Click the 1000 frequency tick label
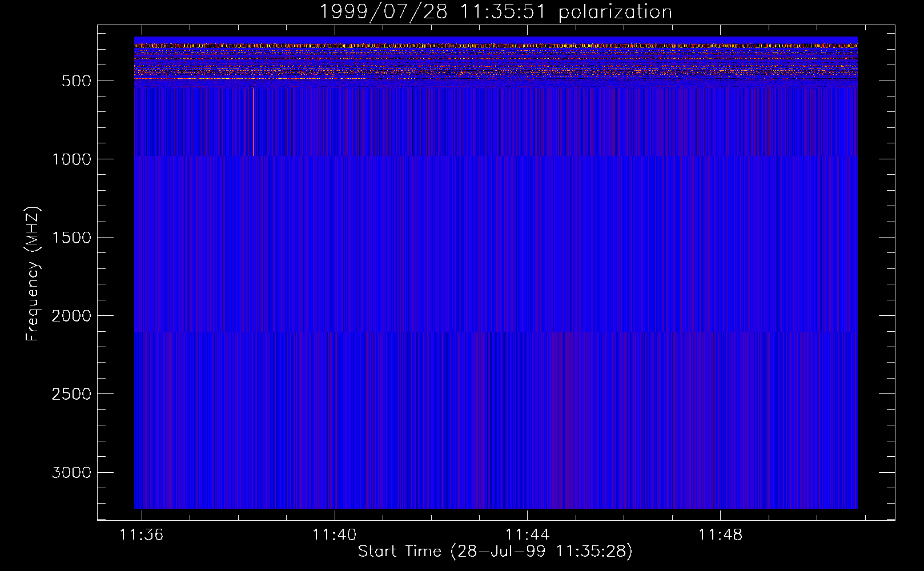The width and height of the screenshot is (924, 571). [x=71, y=159]
